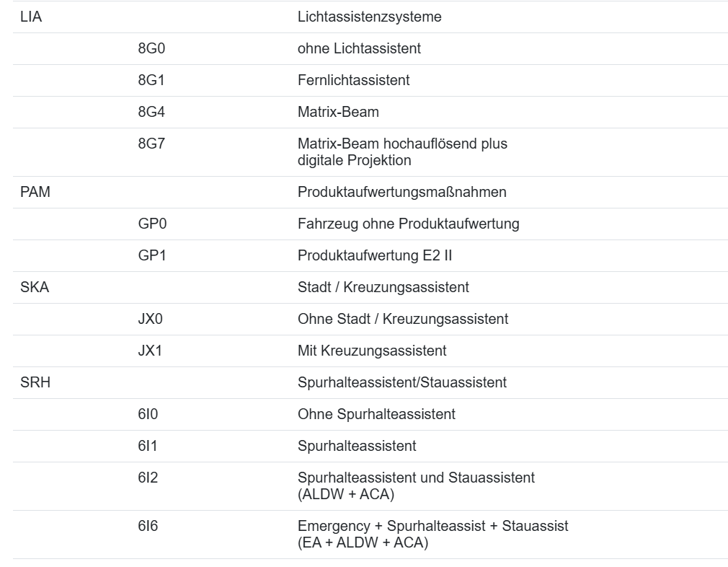728x567 pixels.
Task: Click option code JX0
Action: 151,319
